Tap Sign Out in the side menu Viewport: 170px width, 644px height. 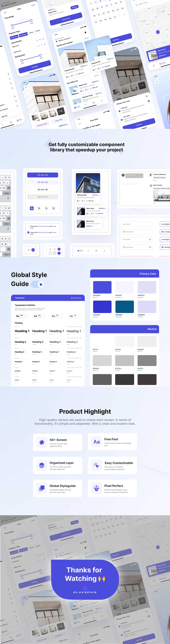[4, 116]
